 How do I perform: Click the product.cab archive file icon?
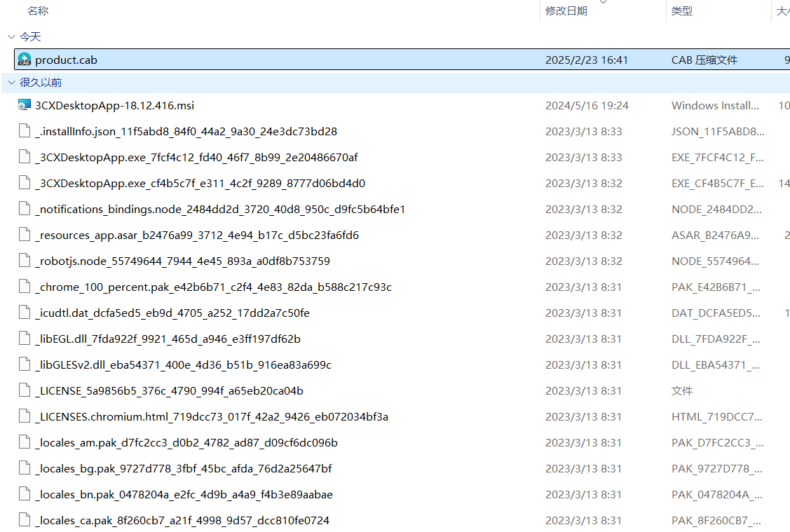pos(24,60)
